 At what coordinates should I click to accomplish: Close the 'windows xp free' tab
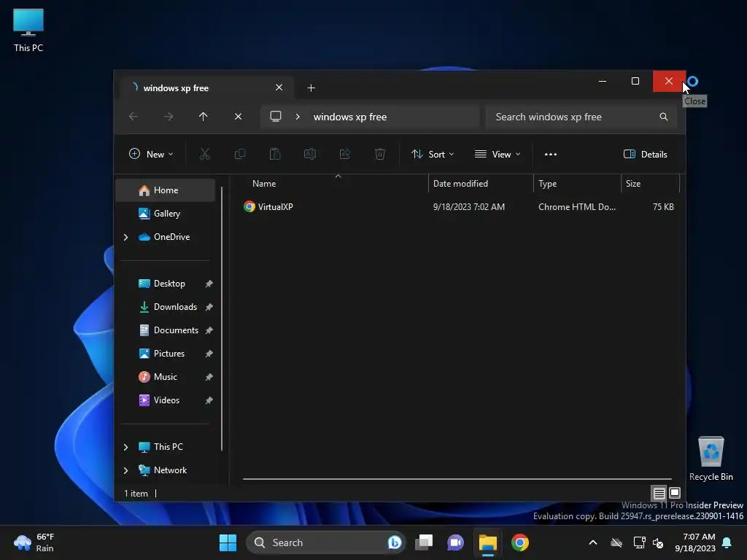(x=279, y=87)
